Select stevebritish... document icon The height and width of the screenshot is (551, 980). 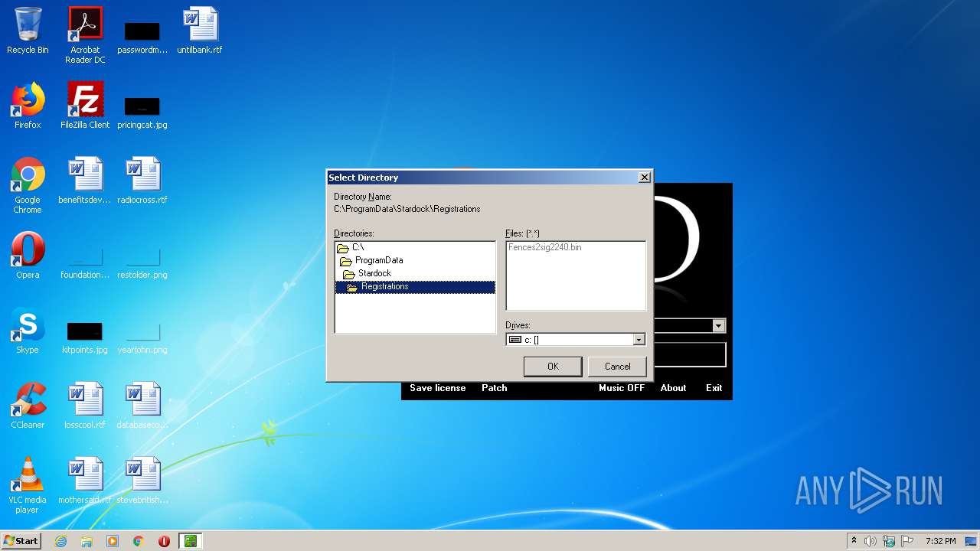(142, 481)
